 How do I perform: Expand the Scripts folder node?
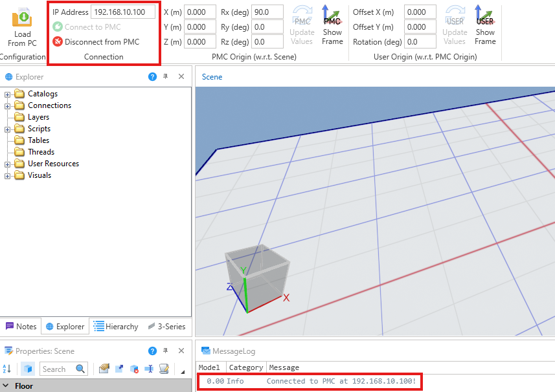tap(8, 129)
